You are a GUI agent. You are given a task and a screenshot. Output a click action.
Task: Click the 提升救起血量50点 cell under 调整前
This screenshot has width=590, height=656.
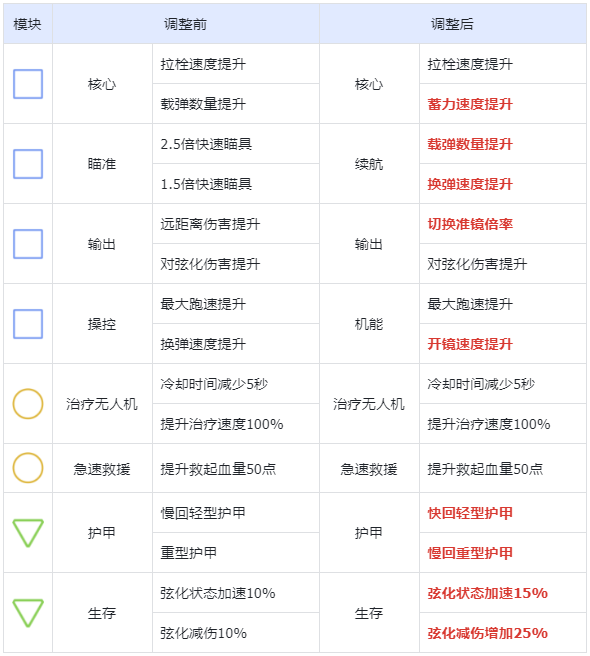(x=236, y=469)
